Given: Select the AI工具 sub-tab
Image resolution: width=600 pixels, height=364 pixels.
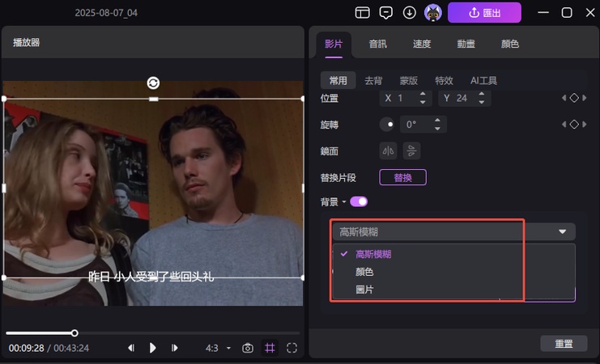Looking at the screenshot, I should point(483,80).
